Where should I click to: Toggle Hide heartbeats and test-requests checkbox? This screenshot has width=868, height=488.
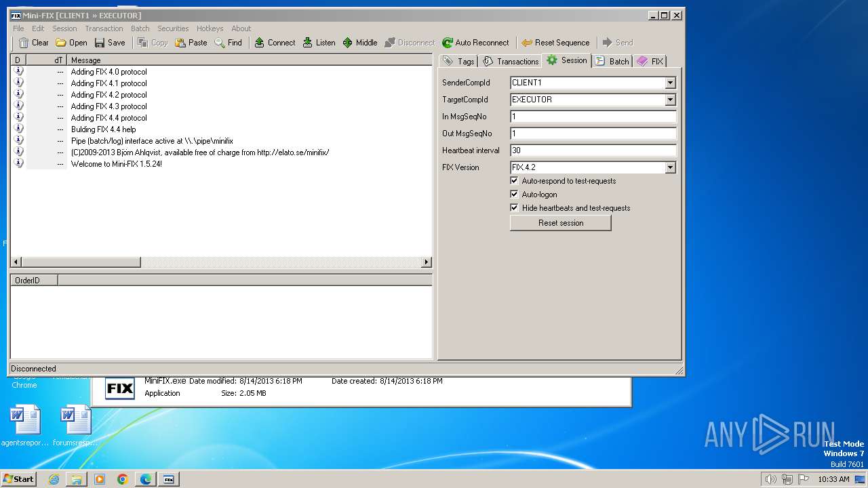coord(515,208)
